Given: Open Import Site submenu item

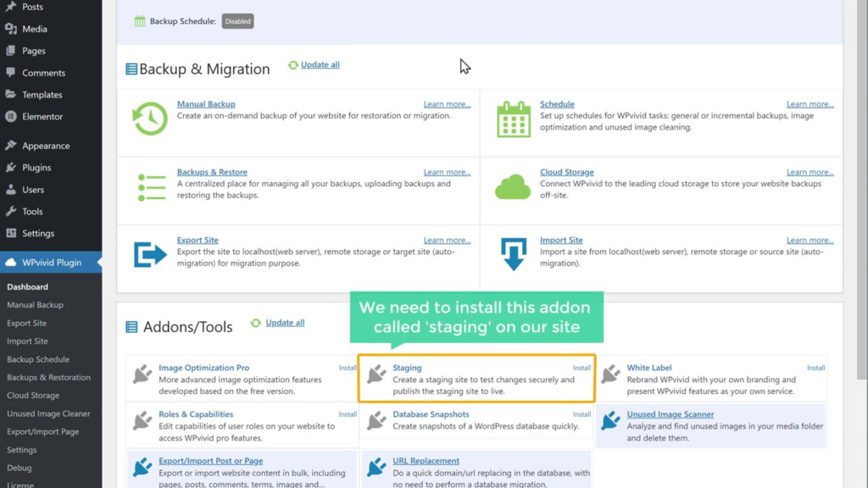Looking at the screenshot, I should [27, 341].
